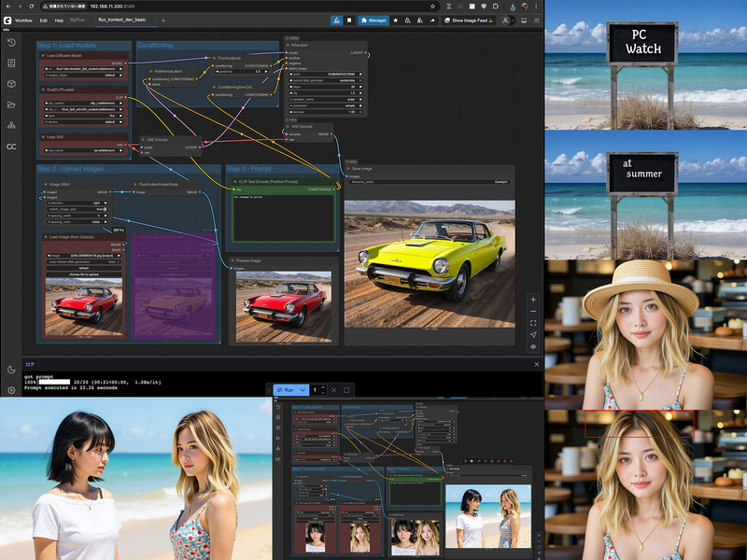
Task: Click the positive prompt text field
Action: point(285,218)
